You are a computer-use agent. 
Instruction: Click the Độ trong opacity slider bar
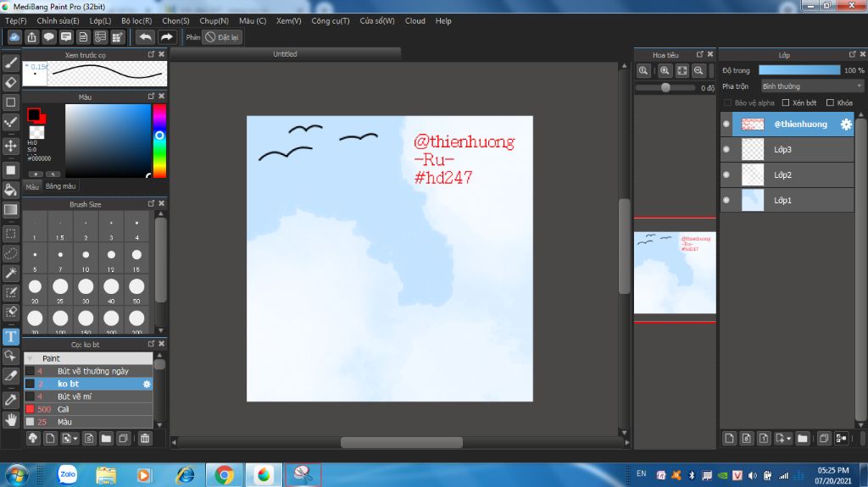coord(798,70)
